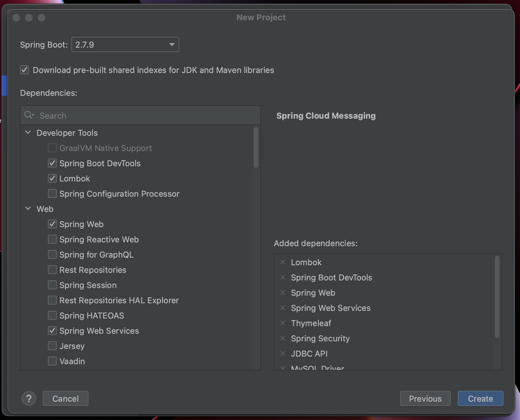
Task: Uncheck Download pre-built shared indexes option
Action: pos(24,70)
